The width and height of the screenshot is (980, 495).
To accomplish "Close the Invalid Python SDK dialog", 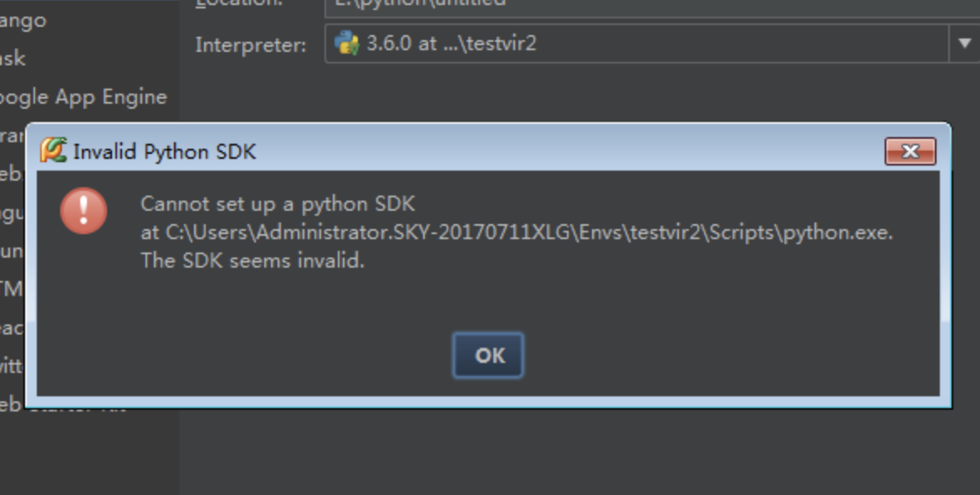I will point(909,151).
